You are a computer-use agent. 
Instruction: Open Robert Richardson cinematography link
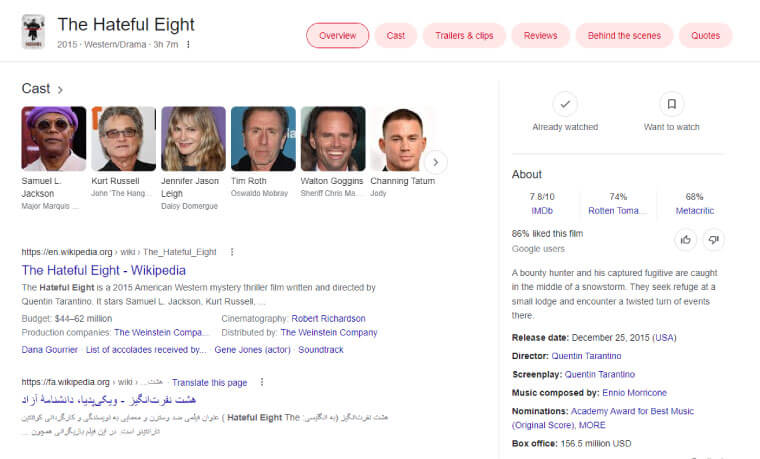click(328, 318)
